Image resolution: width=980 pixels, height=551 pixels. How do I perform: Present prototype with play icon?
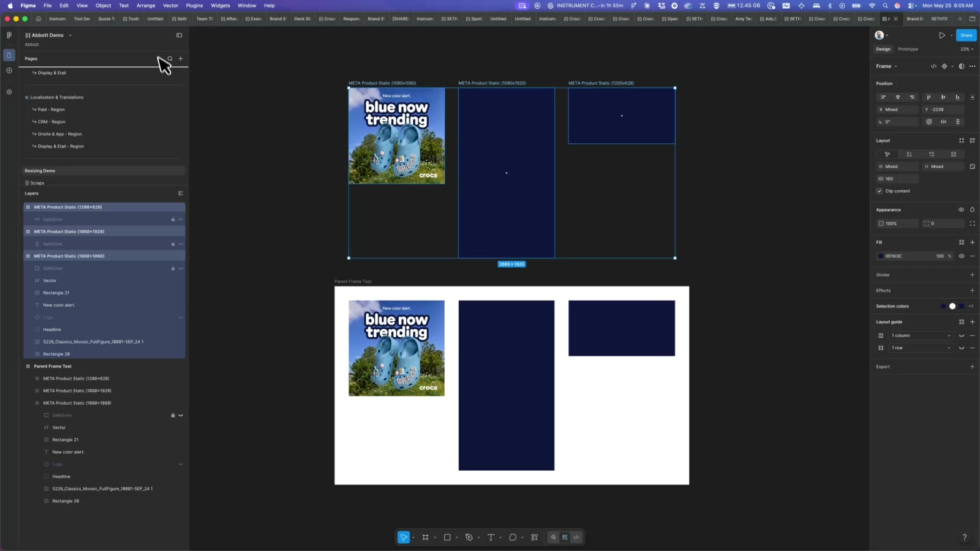[x=941, y=36]
